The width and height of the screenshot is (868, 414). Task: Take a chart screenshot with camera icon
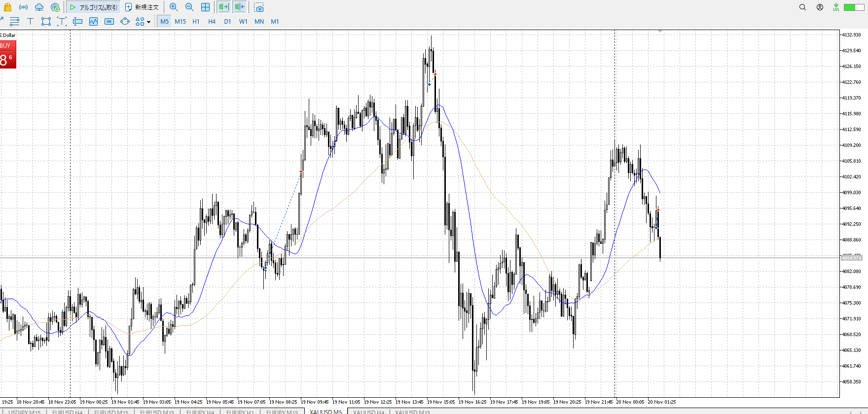point(259,7)
